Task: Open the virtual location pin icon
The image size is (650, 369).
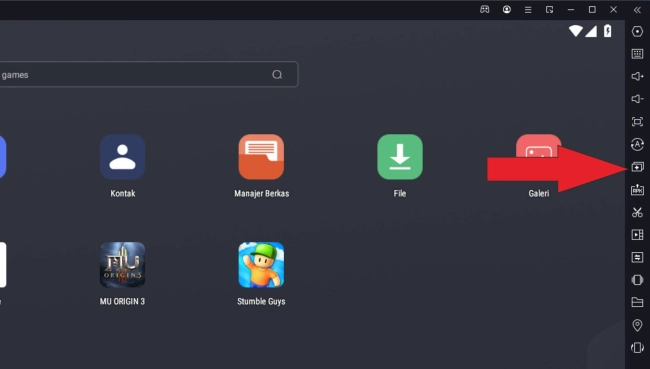Action: [637, 325]
